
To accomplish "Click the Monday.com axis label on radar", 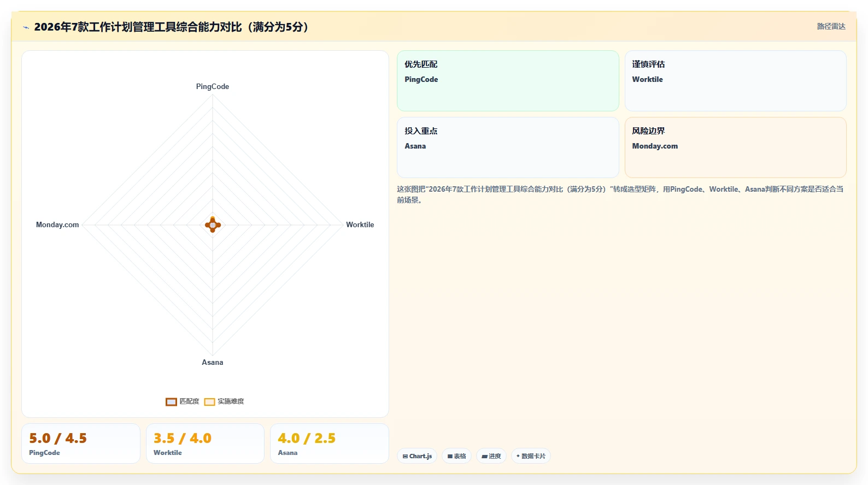I will (57, 224).
